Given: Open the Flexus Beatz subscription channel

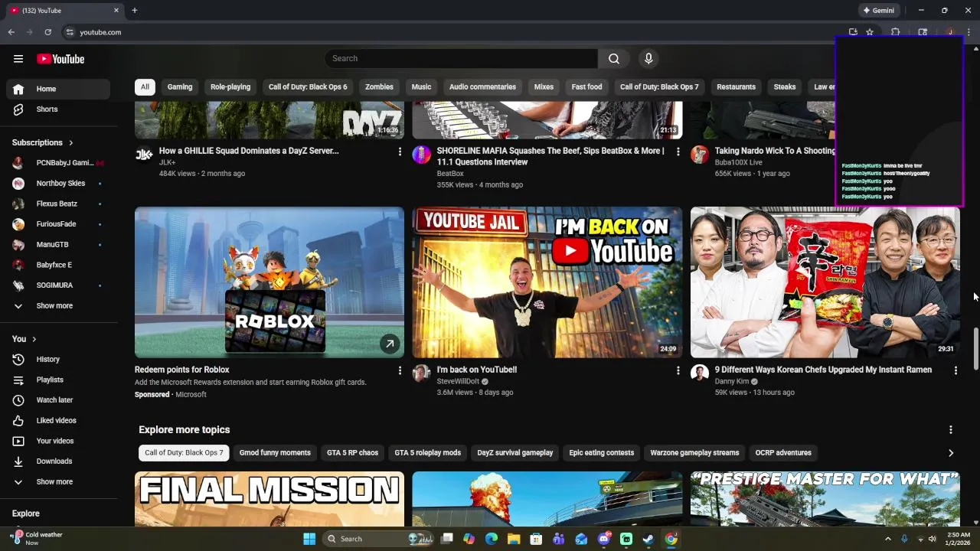Looking at the screenshot, I should [x=58, y=204].
